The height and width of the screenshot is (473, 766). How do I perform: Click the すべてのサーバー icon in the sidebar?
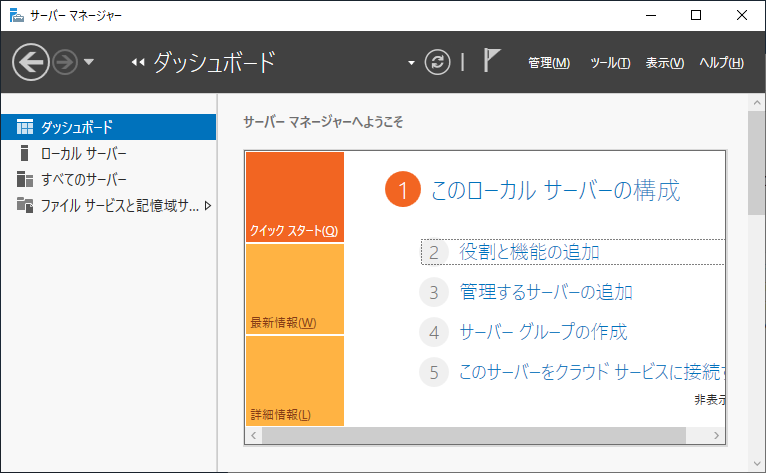point(25,179)
